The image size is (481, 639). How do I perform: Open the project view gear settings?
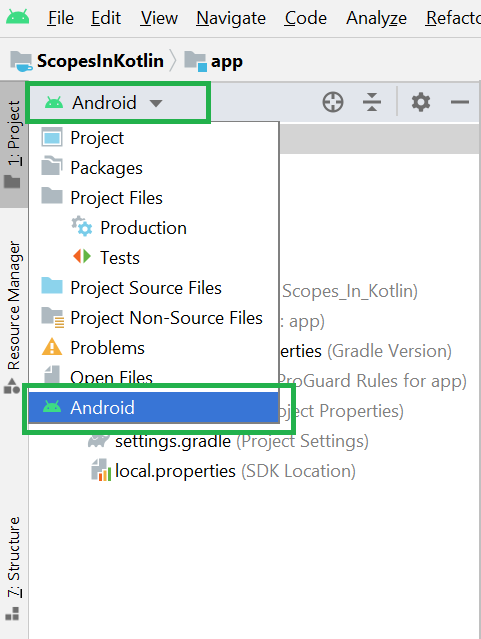[421, 102]
